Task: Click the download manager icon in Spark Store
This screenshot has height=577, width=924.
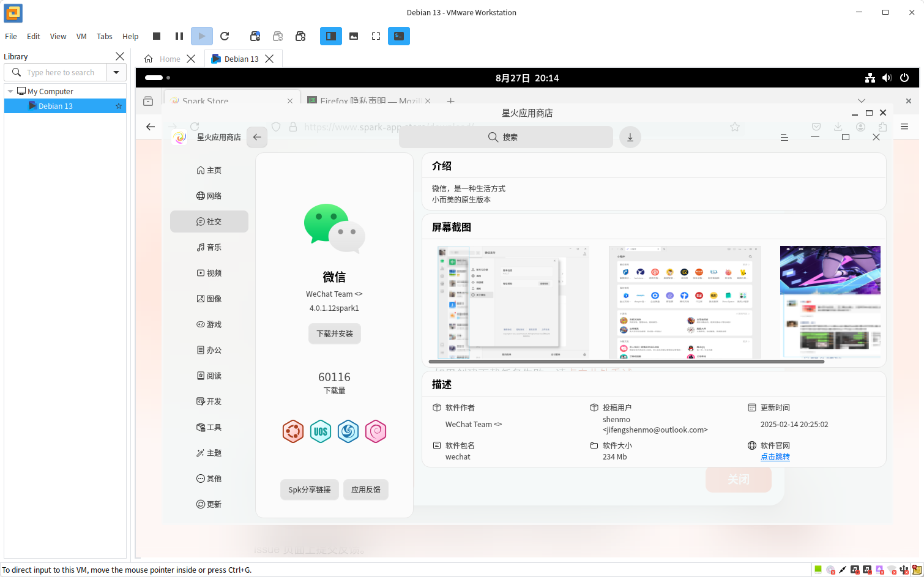Action: coord(630,137)
